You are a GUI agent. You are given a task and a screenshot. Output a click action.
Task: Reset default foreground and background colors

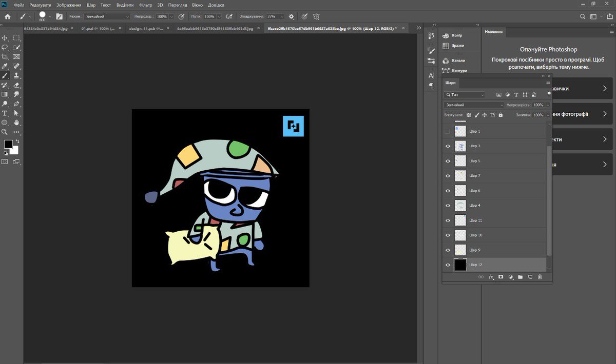pos(6,153)
